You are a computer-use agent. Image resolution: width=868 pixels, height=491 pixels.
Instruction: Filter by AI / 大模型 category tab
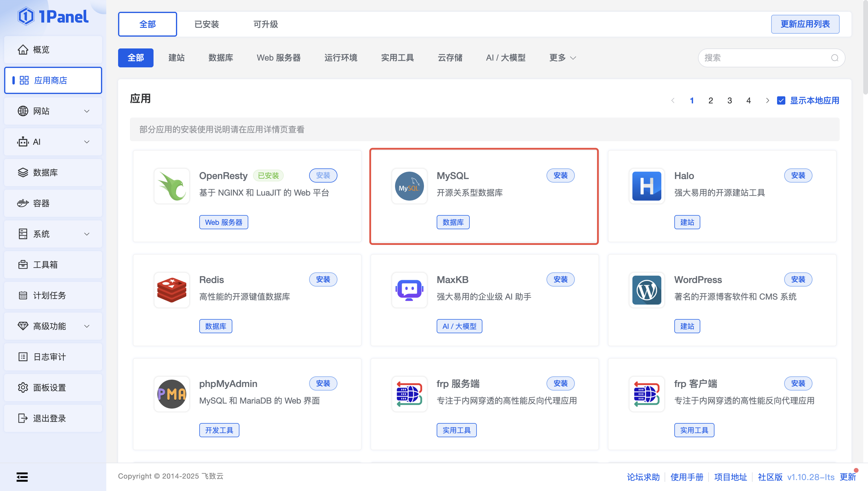coord(505,58)
